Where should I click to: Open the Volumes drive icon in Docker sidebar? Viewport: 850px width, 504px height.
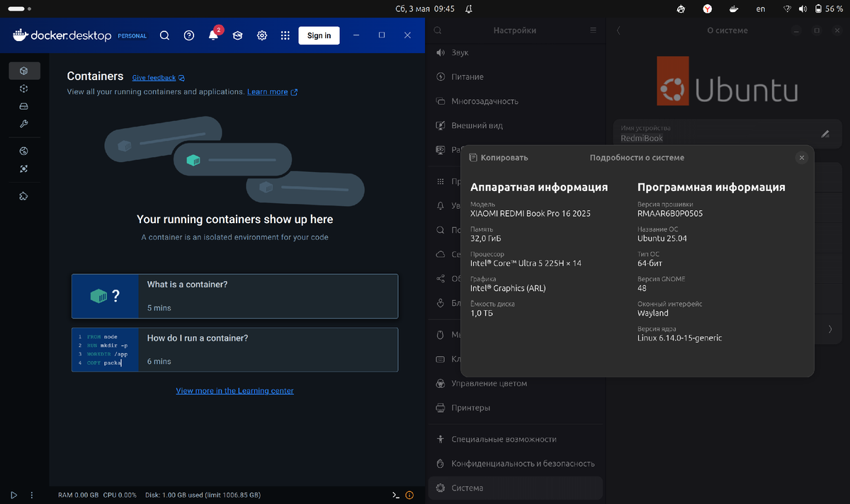pos(24,107)
